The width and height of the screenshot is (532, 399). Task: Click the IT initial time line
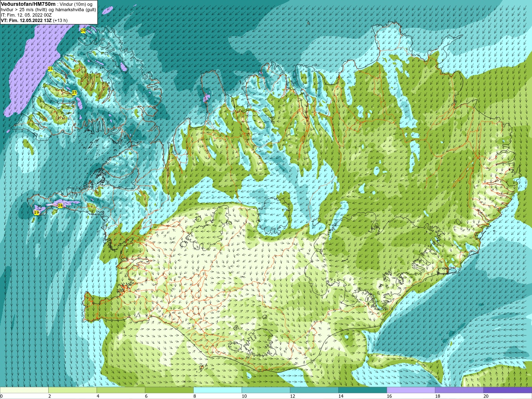(x=26, y=15)
